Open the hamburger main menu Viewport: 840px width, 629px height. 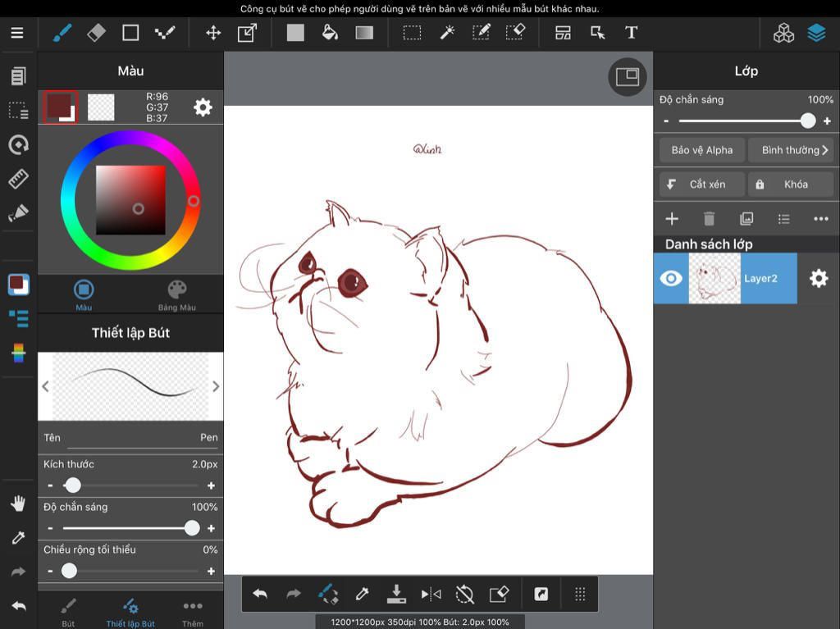pyautogui.click(x=17, y=33)
